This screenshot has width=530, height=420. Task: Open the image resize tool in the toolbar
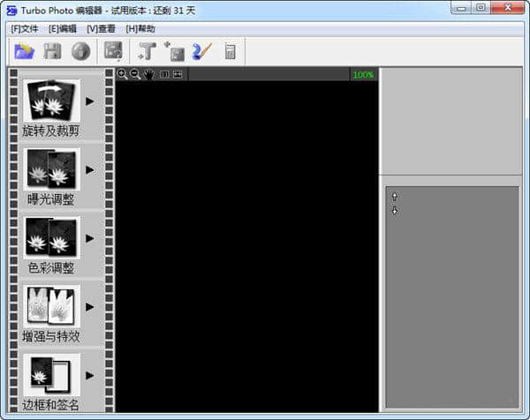tap(113, 51)
